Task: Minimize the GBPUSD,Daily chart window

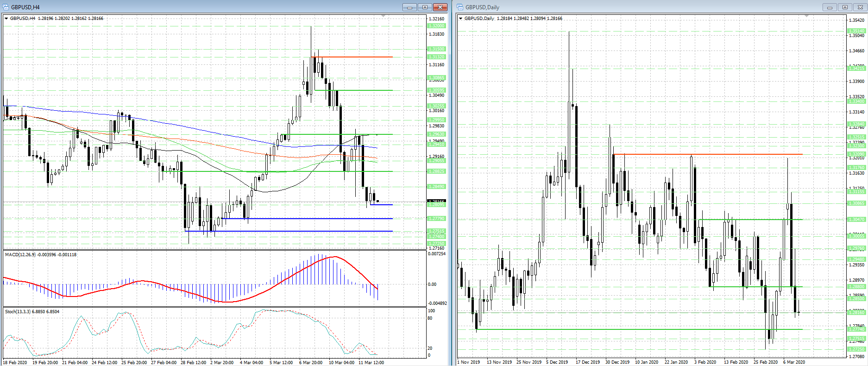Action: (830, 7)
